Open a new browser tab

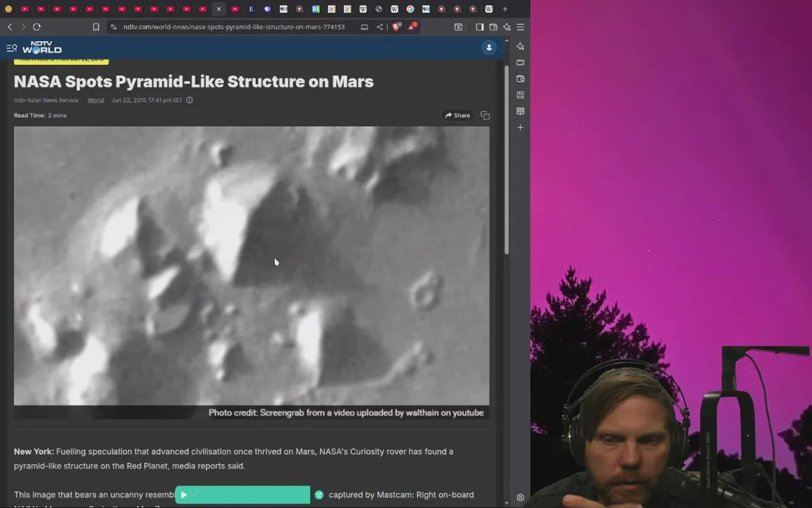click(505, 8)
